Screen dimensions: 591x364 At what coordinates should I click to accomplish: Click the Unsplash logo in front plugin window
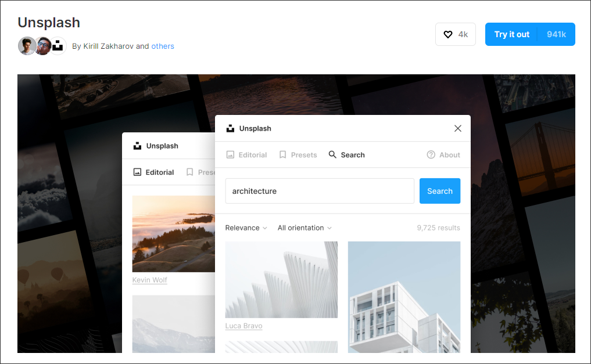point(230,128)
